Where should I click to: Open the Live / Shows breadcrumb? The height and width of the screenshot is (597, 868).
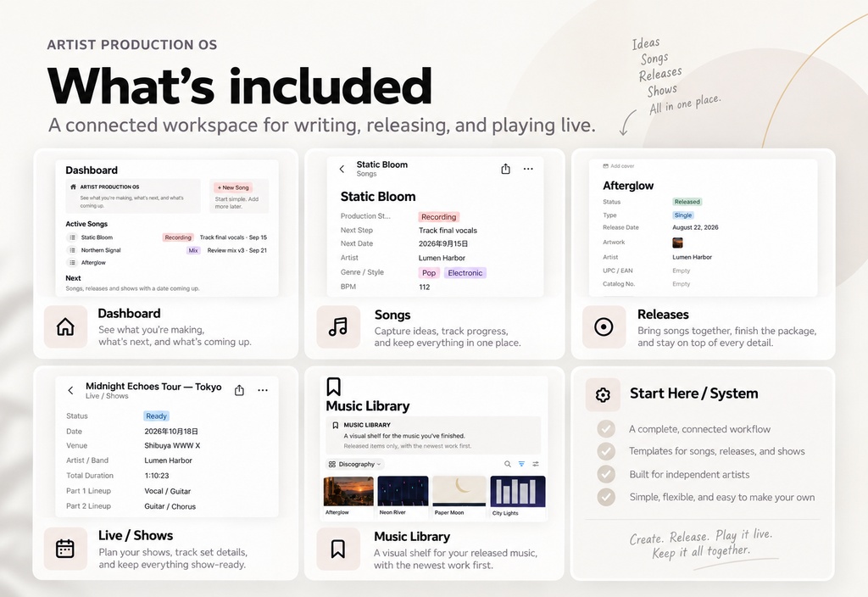click(107, 396)
